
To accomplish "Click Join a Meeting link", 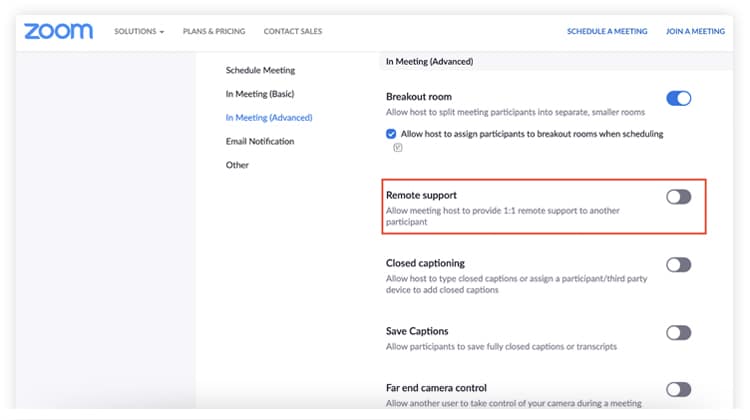I will (x=695, y=31).
